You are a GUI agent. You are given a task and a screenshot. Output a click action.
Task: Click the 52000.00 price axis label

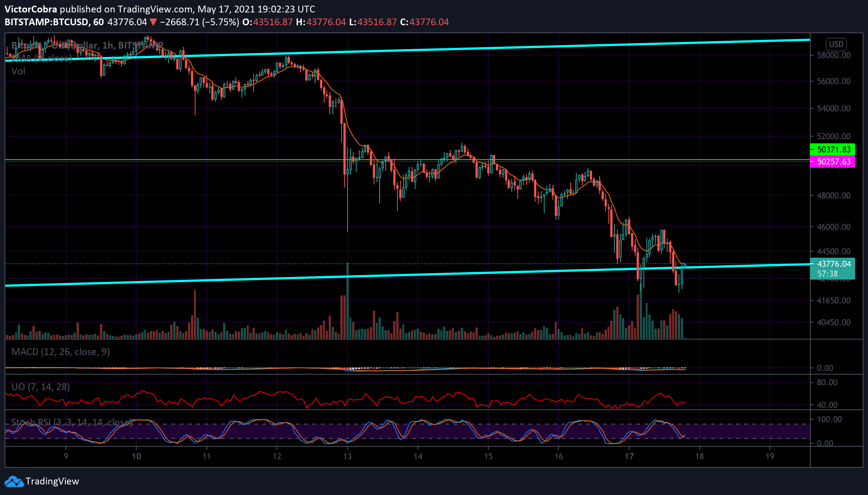(x=833, y=136)
